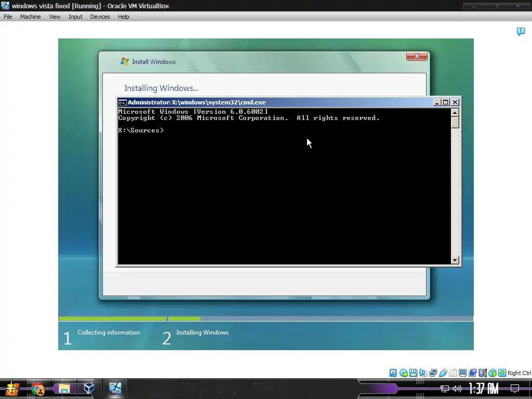Click the Windows version line in cmd

pos(193,112)
